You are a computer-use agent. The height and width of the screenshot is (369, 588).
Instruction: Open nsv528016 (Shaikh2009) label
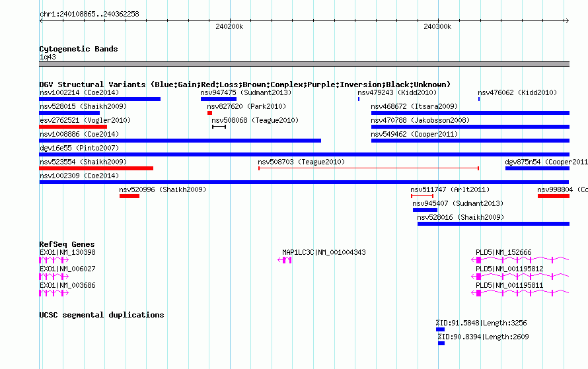(x=460, y=217)
